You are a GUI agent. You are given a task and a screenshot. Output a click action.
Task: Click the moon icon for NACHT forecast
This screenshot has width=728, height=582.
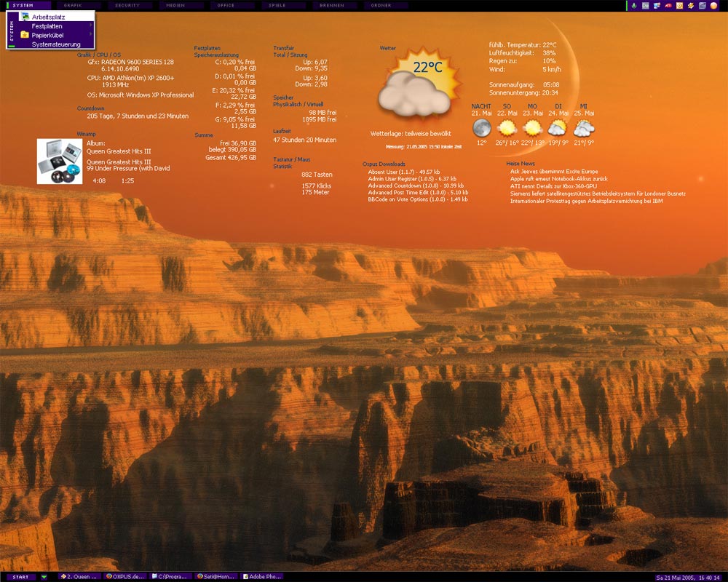pos(481,128)
